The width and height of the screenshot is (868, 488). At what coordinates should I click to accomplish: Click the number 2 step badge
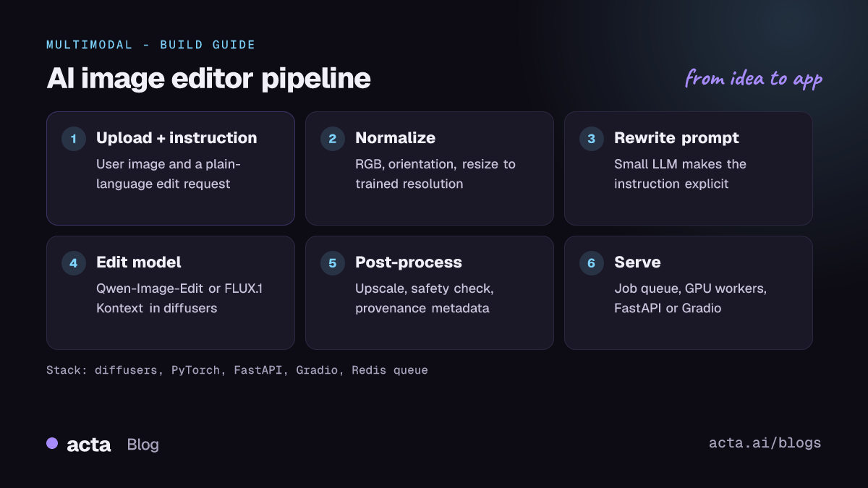coord(332,139)
